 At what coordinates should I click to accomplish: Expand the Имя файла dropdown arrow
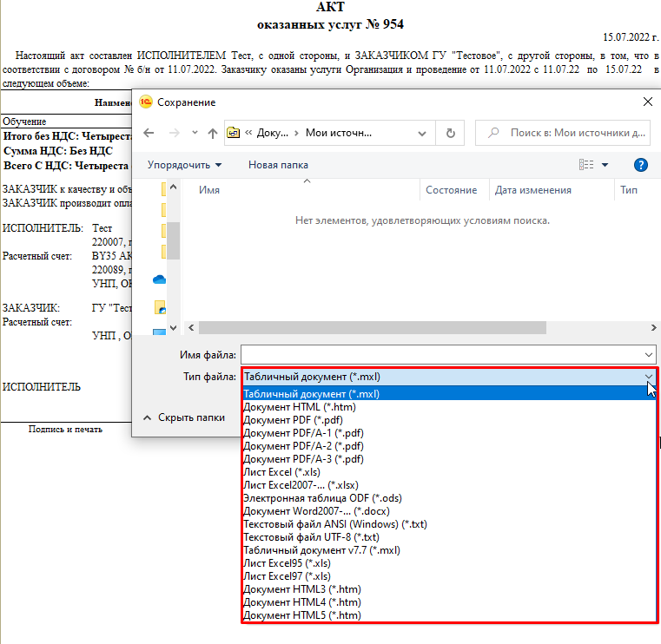[649, 354]
